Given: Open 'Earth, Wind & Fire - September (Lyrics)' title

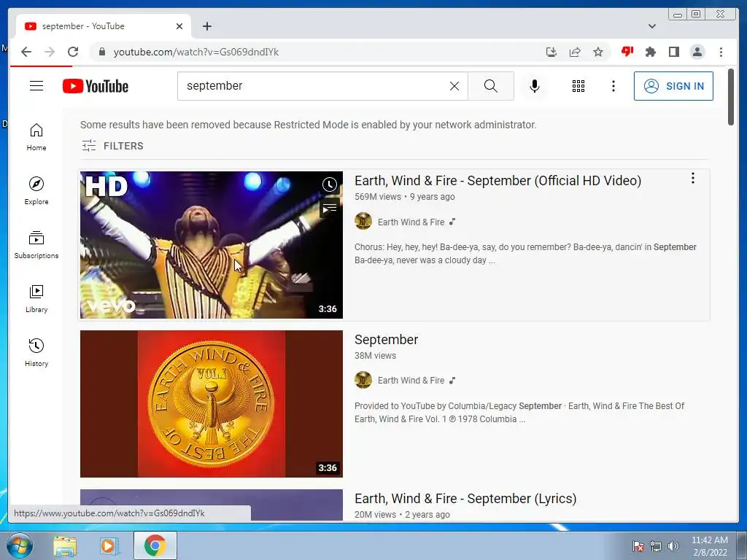Looking at the screenshot, I should 465,499.
